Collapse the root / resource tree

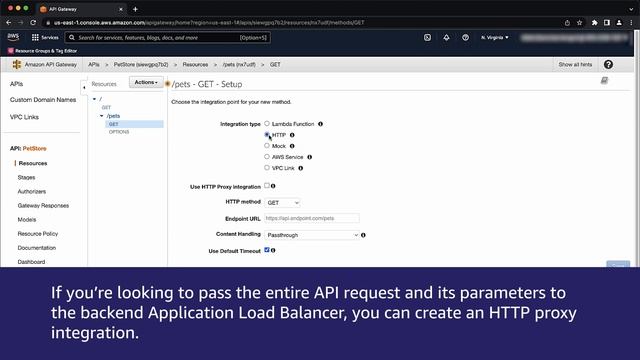click(x=94, y=99)
